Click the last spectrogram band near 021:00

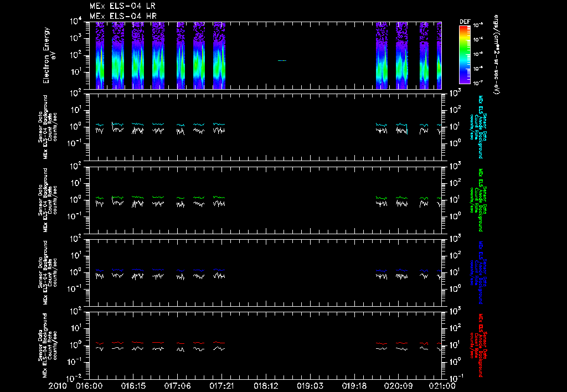coord(439,55)
